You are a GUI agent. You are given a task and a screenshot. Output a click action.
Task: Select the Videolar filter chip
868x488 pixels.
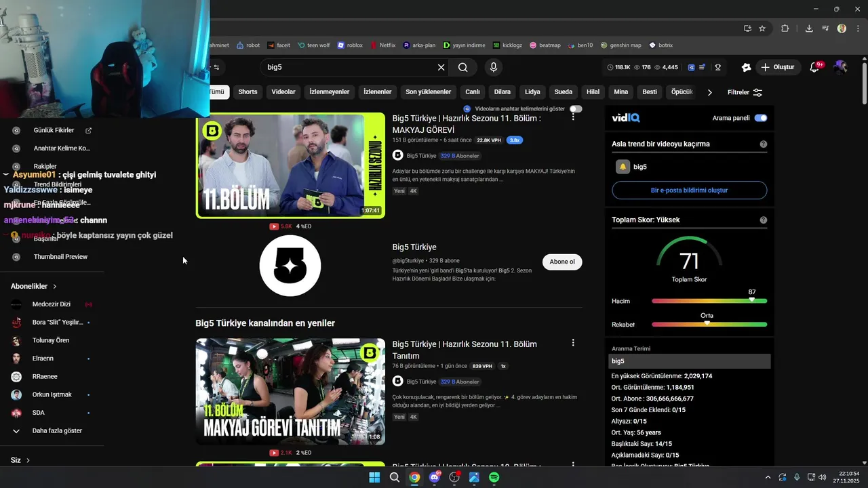[x=283, y=91]
